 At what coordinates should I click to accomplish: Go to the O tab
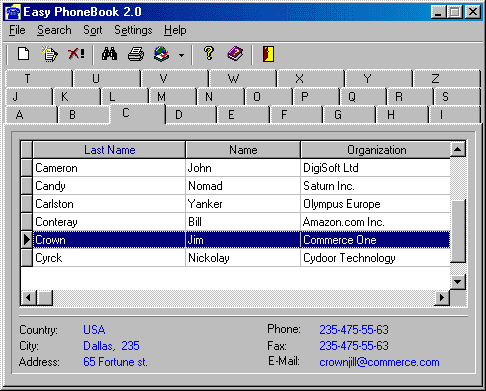coord(268,97)
